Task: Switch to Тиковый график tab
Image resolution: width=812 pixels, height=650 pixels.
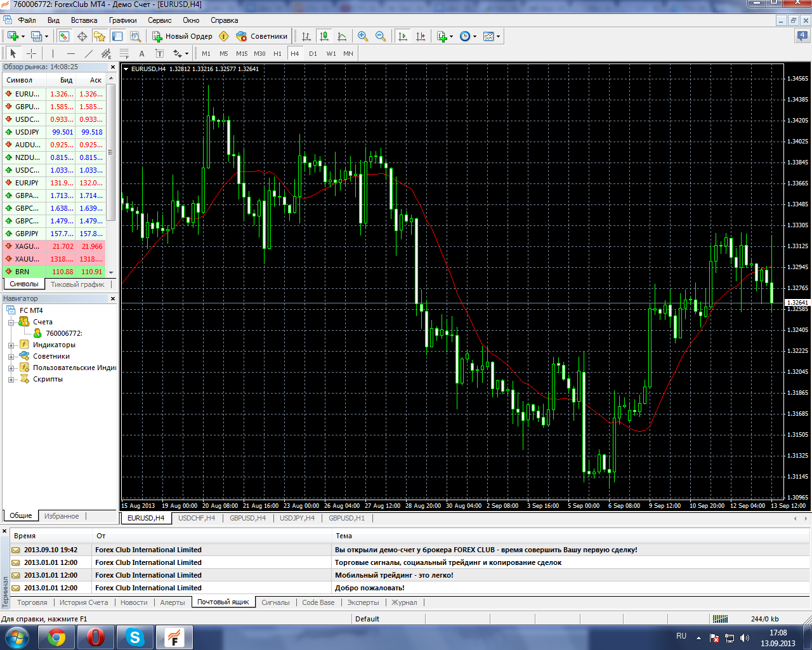Action: tap(77, 284)
